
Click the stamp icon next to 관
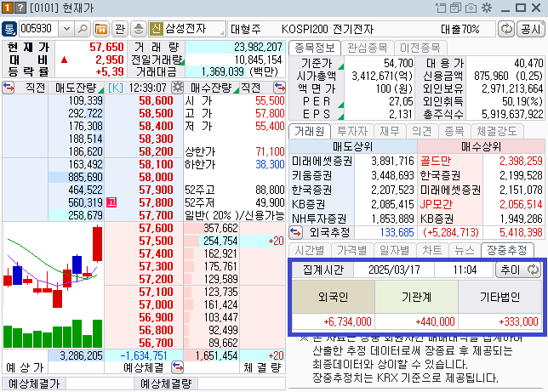pyautogui.click(x=139, y=29)
